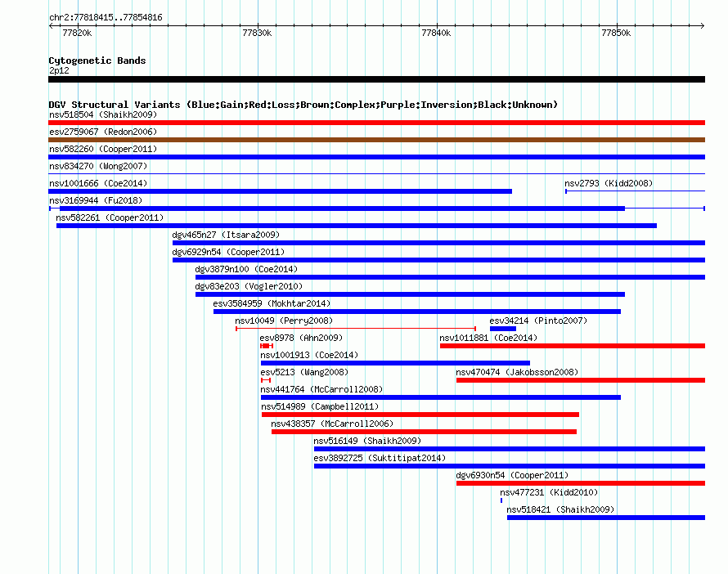Screen dimensions: 728x574
Task: Open esv3892725 (Suktitipat2014) label
Action: tap(380, 458)
